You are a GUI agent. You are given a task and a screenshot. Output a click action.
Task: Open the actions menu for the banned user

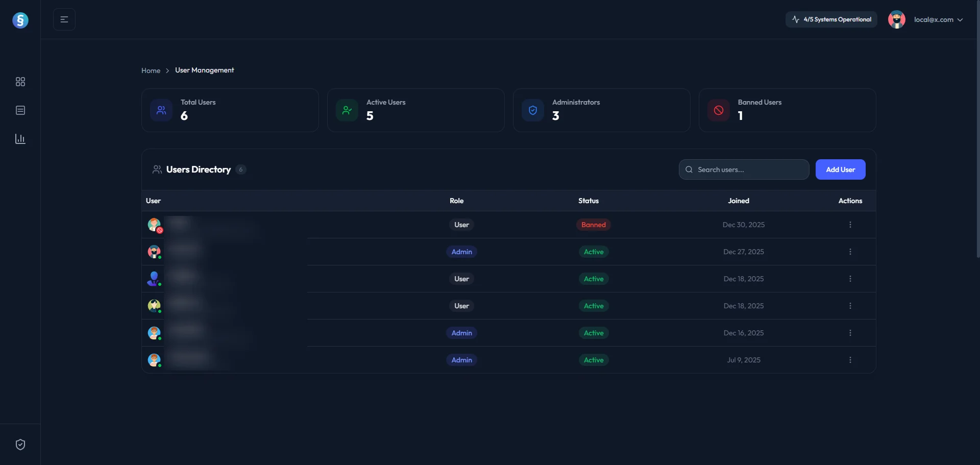[850, 225]
